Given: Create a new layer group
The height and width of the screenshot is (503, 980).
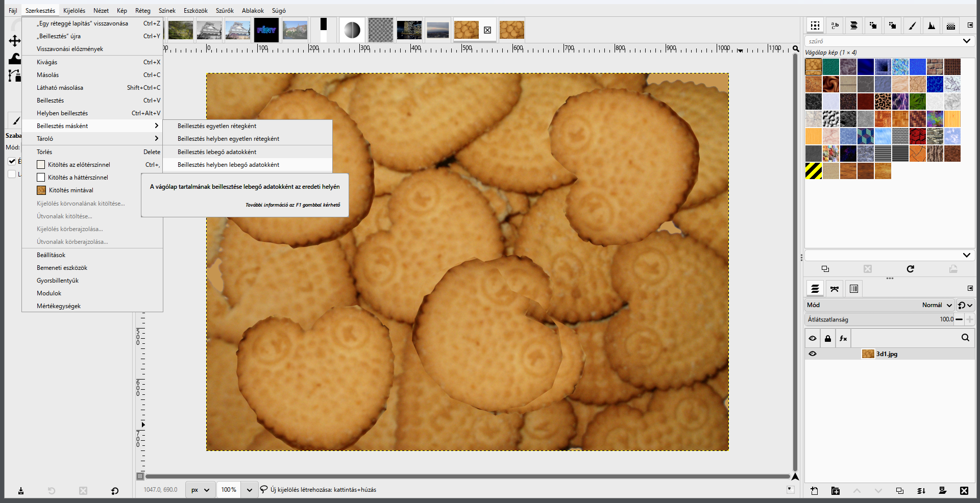Looking at the screenshot, I should pos(836,491).
